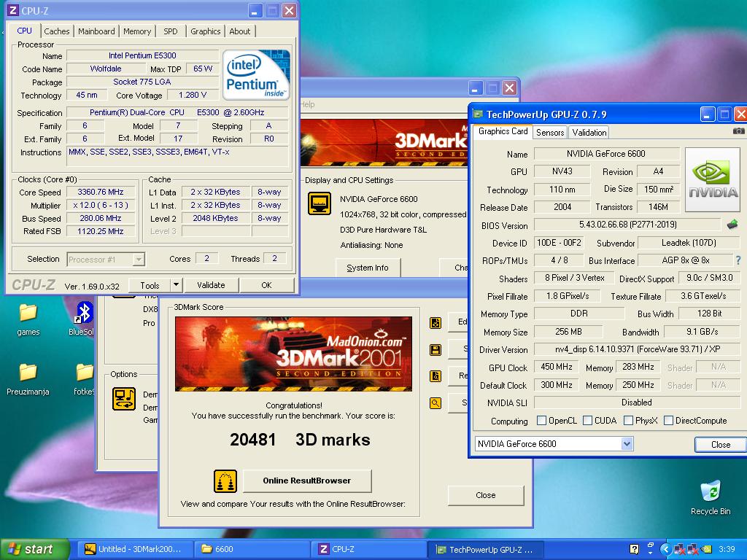The image size is (747, 560).
Task: Click the Windows start button
Action: click(34, 549)
